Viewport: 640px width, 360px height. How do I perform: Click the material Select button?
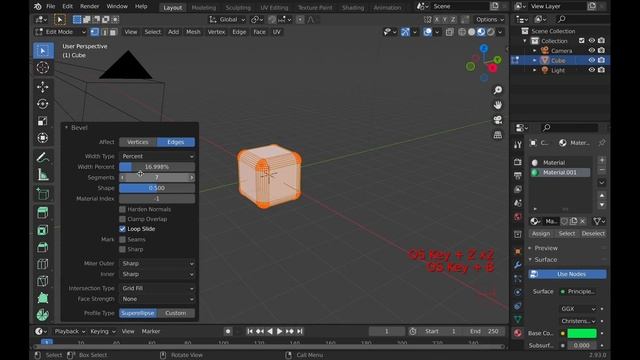(x=567, y=233)
